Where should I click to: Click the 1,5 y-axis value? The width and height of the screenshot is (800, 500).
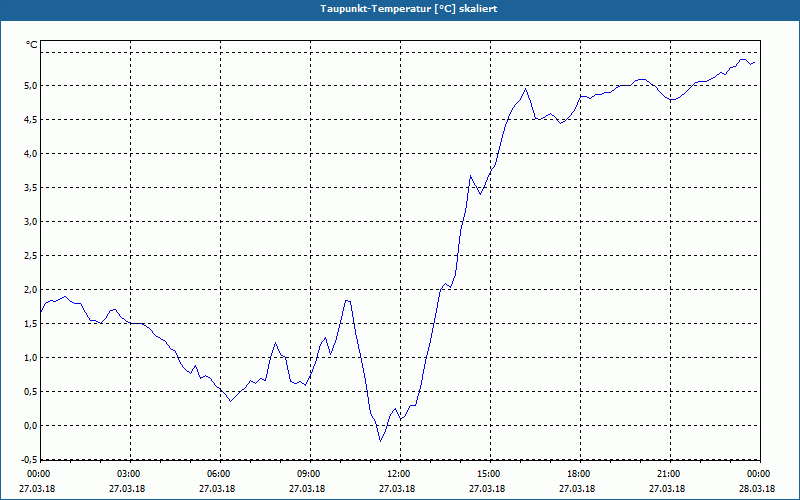[31, 323]
